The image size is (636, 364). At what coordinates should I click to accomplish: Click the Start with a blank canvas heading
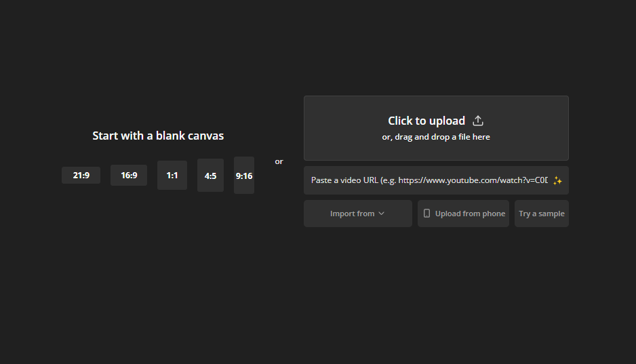pyautogui.click(x=158, y=136)
